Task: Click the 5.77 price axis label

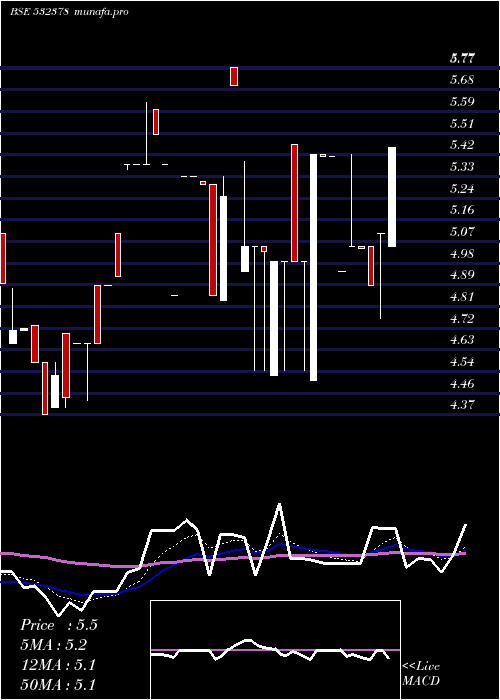Action: coord(462,58)
